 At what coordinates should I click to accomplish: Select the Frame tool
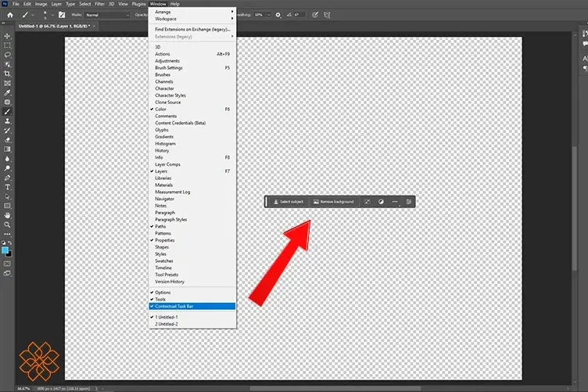[7, 83]
